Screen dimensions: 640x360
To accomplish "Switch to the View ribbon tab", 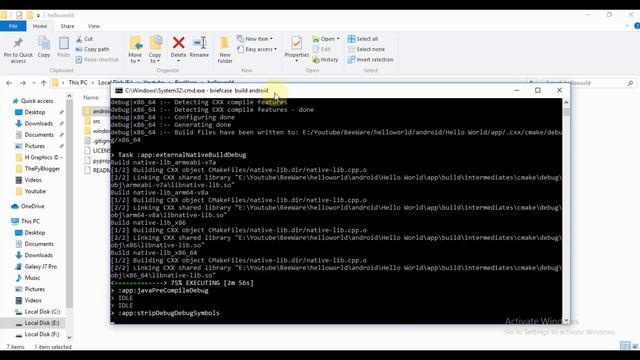I will pyautogui.click(x=93, y=26).
